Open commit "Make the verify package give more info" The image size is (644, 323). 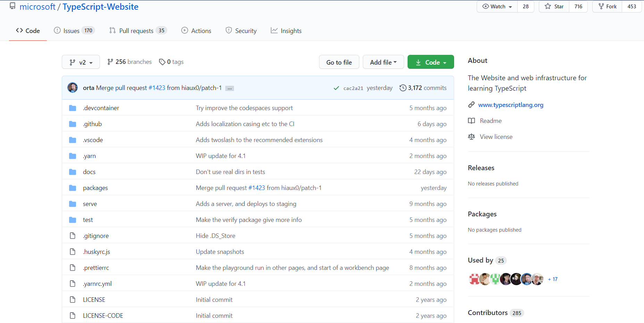pyautogui.click(x=249, y=220)
